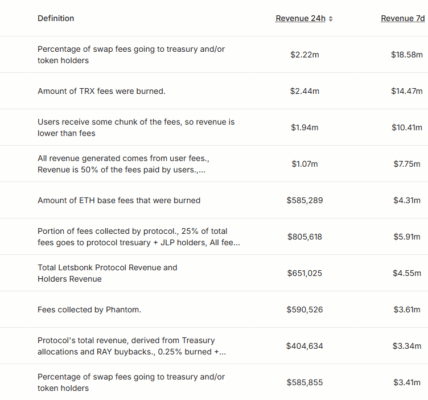This screenshot has height=400, width=428.
Task: Expand the truncated 'All revenue generated' definition
Action: point(123,164)
